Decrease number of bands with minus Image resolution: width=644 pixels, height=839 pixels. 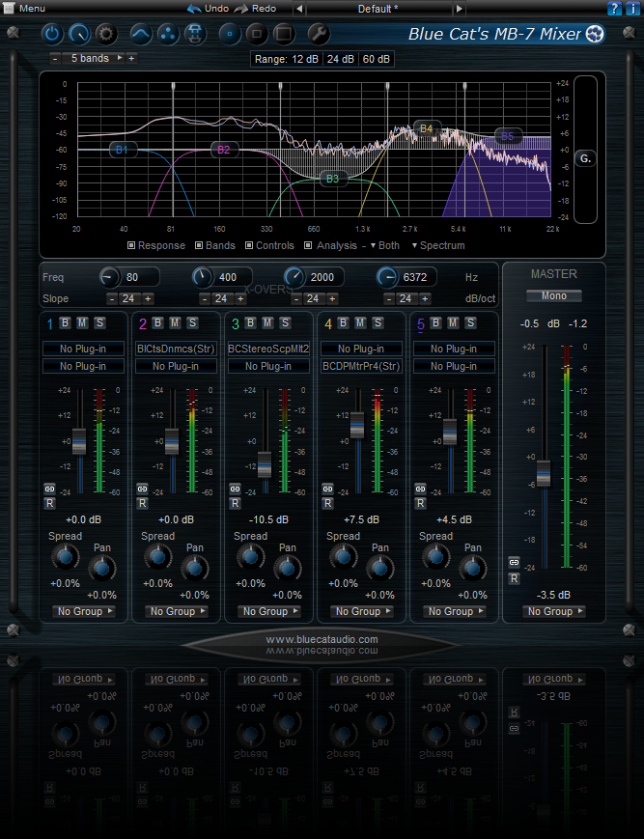click(x=55, y=58)
